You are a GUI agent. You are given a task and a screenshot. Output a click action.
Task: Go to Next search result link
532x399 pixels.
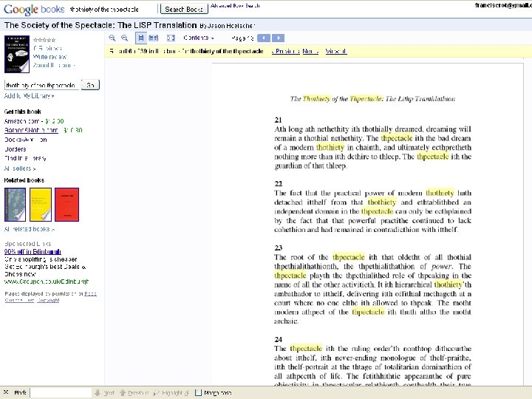pyautogui.click(x=310, y=51)
